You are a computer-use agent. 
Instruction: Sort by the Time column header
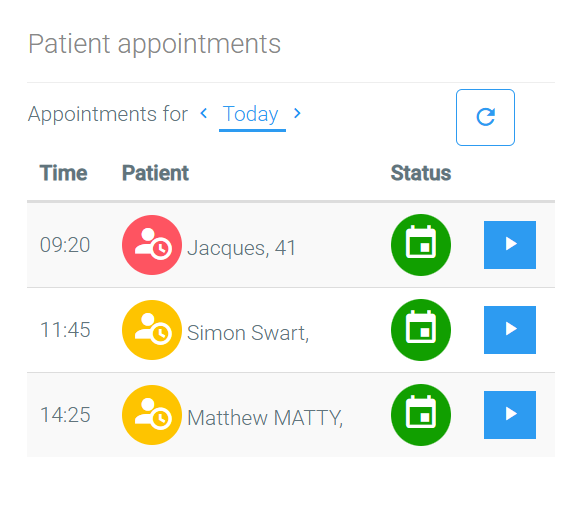tap(63, 173)
